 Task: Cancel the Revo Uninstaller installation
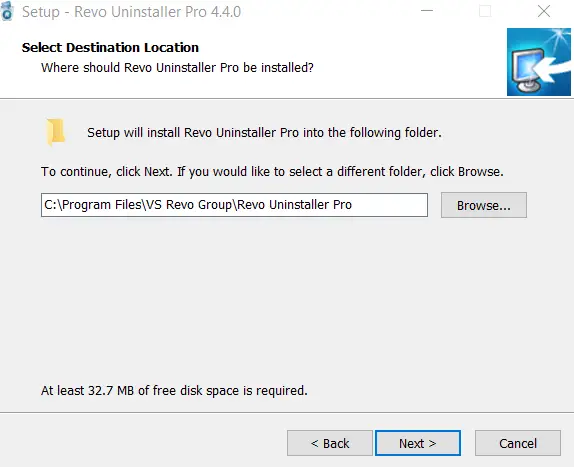coord(518,443)
